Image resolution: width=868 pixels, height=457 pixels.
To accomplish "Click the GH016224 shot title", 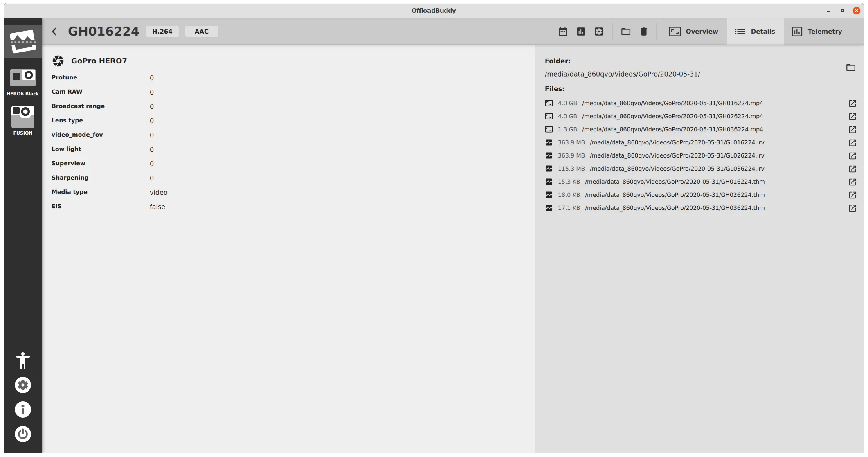I will pos(103,32).
